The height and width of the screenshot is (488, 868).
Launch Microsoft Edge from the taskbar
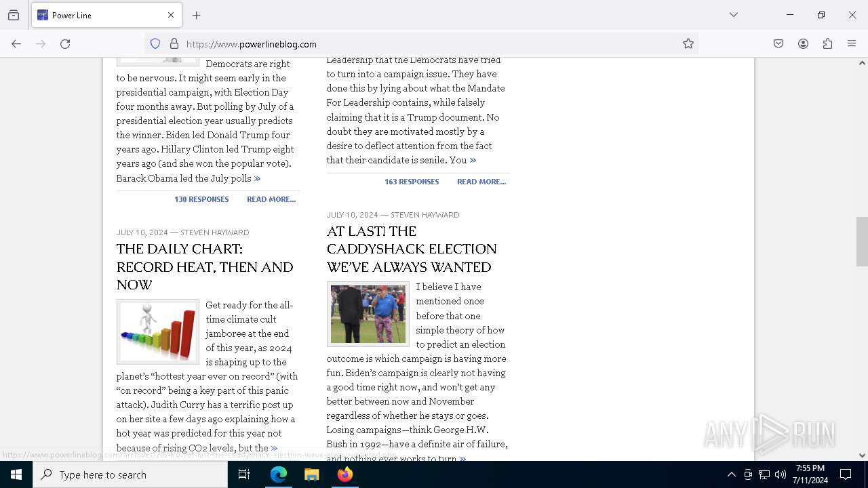pyautogui.click(x=279, y=474)
